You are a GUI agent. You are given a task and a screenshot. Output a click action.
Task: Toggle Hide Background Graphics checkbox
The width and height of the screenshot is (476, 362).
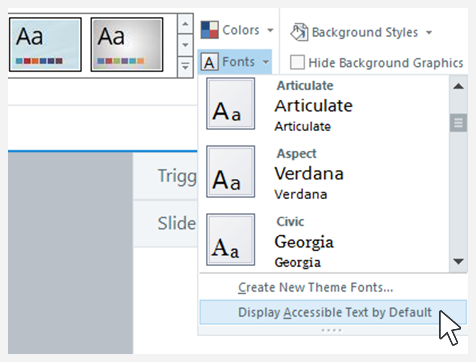point(297,62)
